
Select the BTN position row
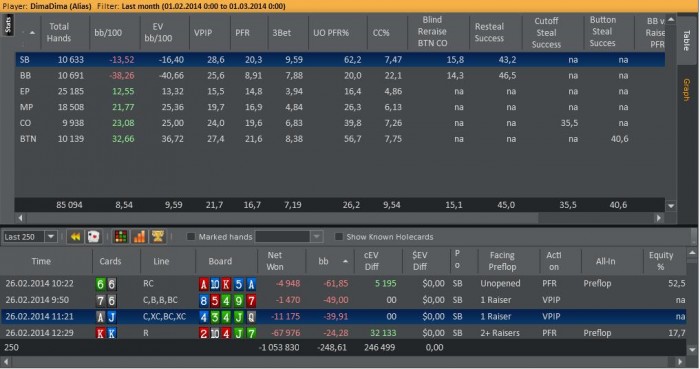340,139
